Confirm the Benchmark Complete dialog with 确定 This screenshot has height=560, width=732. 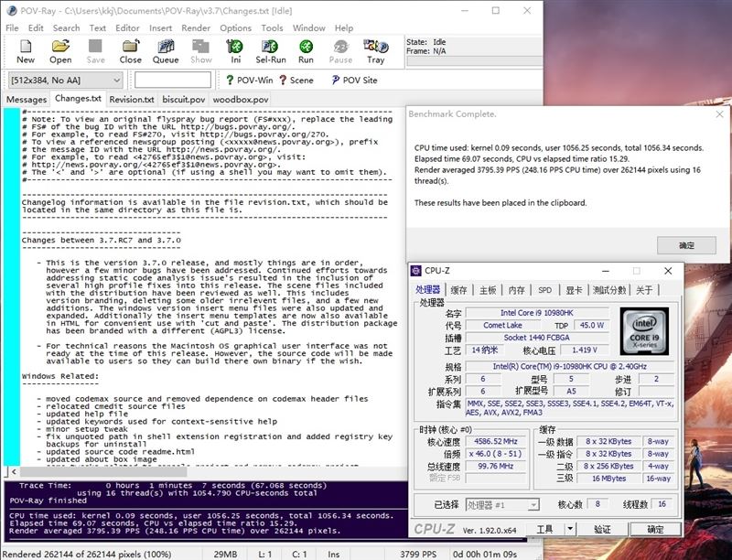(x=686, y=245)
